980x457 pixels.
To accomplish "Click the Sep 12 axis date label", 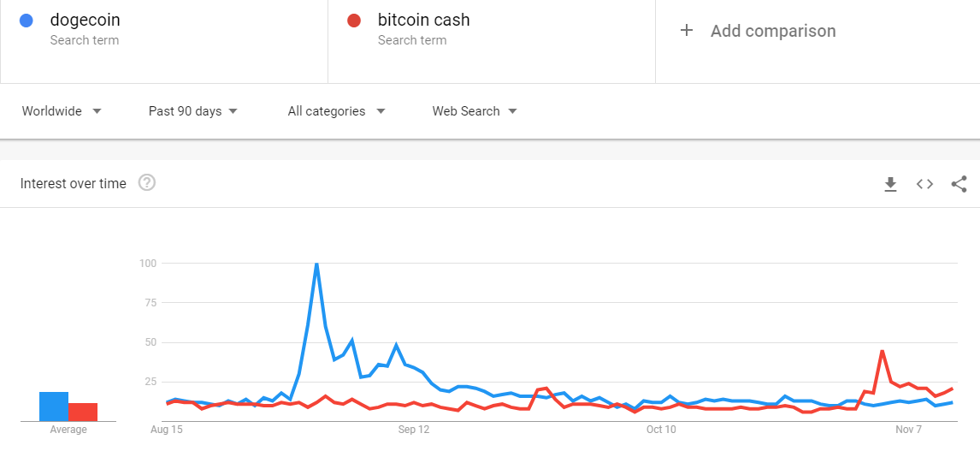I will [415, 430].
